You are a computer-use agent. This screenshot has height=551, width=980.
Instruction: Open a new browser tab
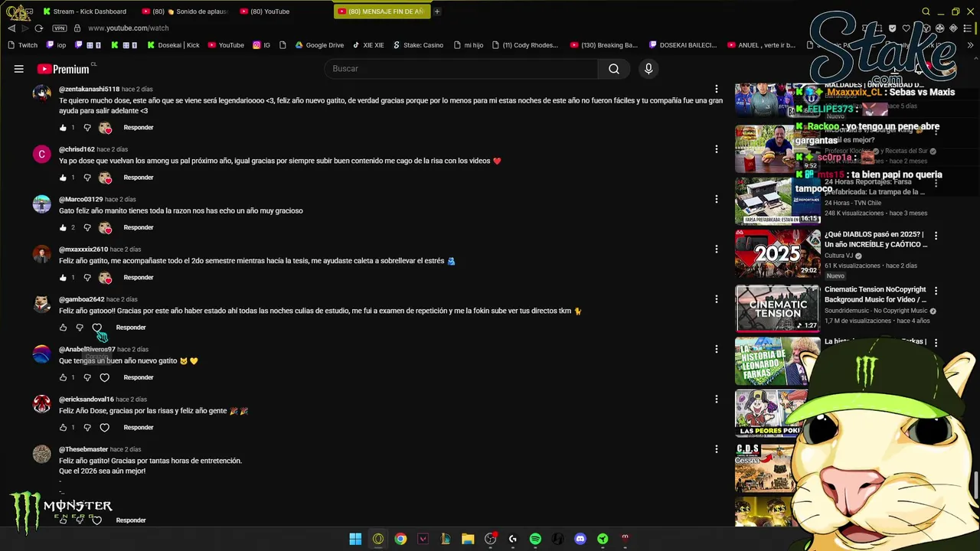tap(437, 11)
